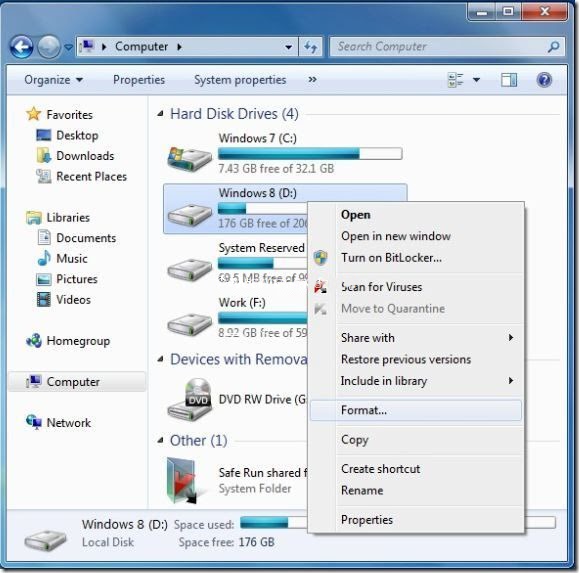Open the Help question mark icon
Image resolution: width=579 pixels, height=573 pixels.
point(544,80)
